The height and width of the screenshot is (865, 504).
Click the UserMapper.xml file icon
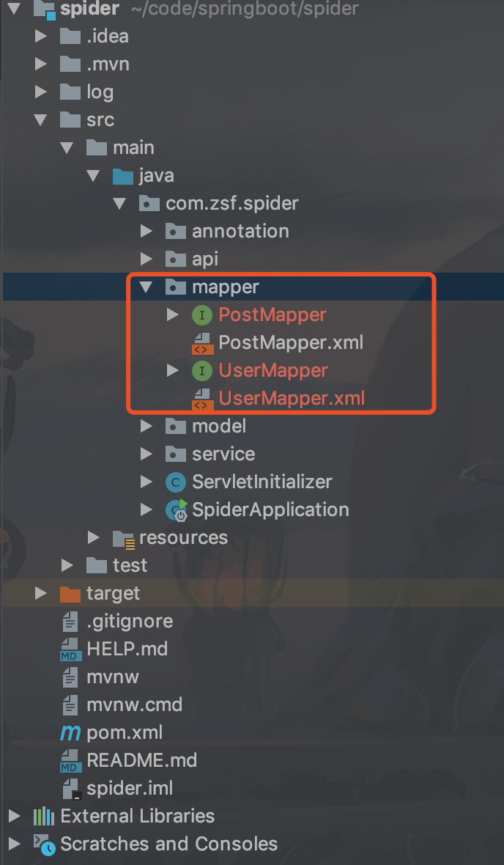point(202,398)
